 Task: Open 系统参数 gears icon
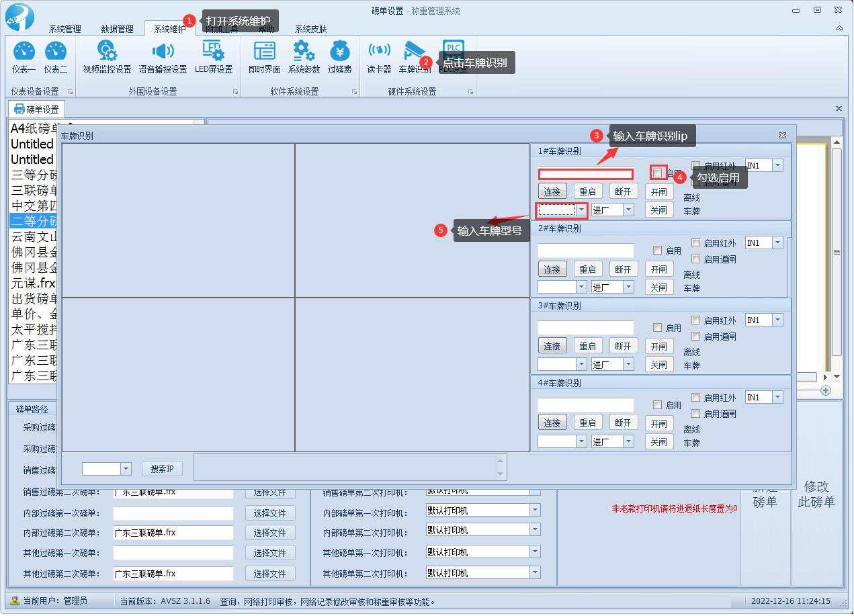(x=304, y=57)
